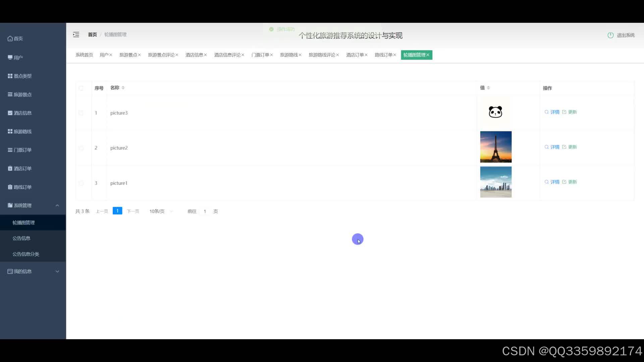This screenshot has height=362, width=644.
Task: Close the 酒店订单 tab via X
Action: click(366, 55)
